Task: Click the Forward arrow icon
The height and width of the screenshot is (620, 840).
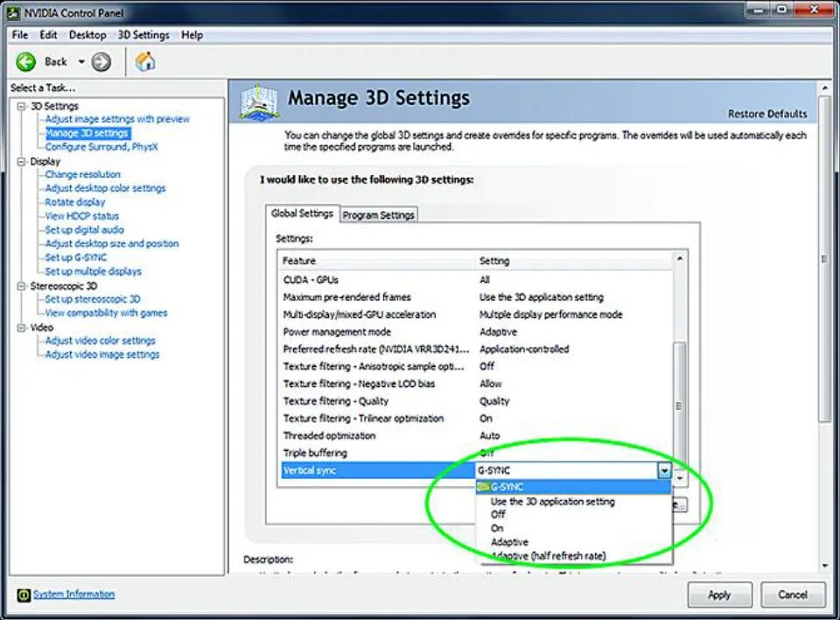Action: [101, 62]
